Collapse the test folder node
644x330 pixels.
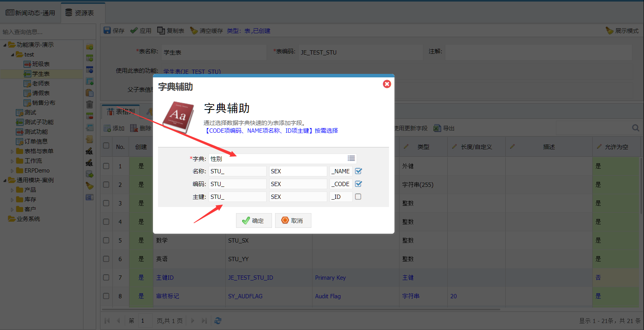(x=12, y=55)
